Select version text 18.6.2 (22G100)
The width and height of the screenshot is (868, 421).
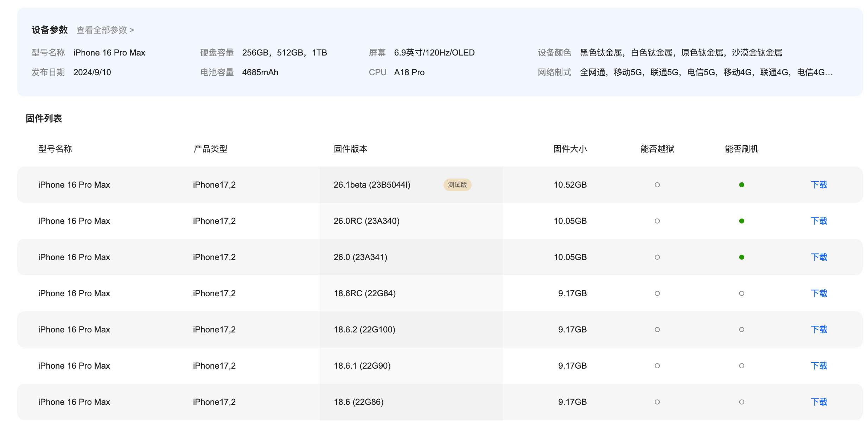click(x=364, y=330)
